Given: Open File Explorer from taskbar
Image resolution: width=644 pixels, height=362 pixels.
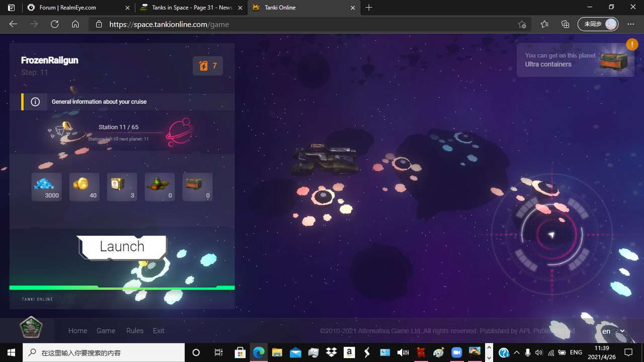Looking at the screenshot, I should pyautogui.click(x=277, y=352).
